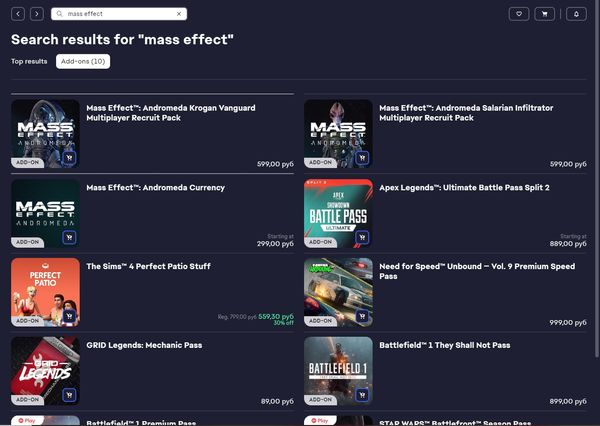Image resolution: width=600 pixels, height=426 pixels.
Task: Select the Add-ons (10) tab
Action: click(83, 61)
